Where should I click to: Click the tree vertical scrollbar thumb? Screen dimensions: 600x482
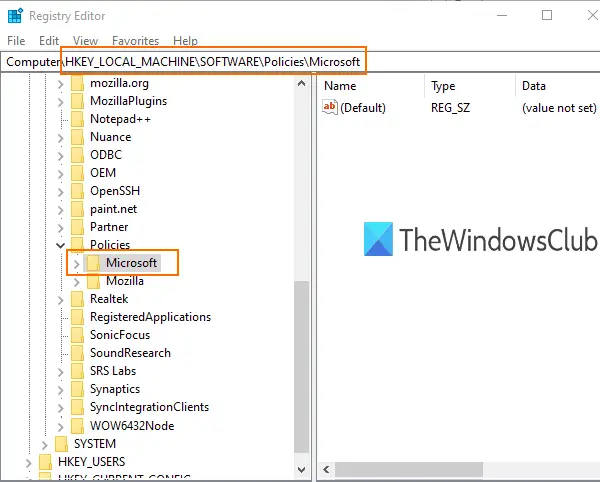[302, 367]
